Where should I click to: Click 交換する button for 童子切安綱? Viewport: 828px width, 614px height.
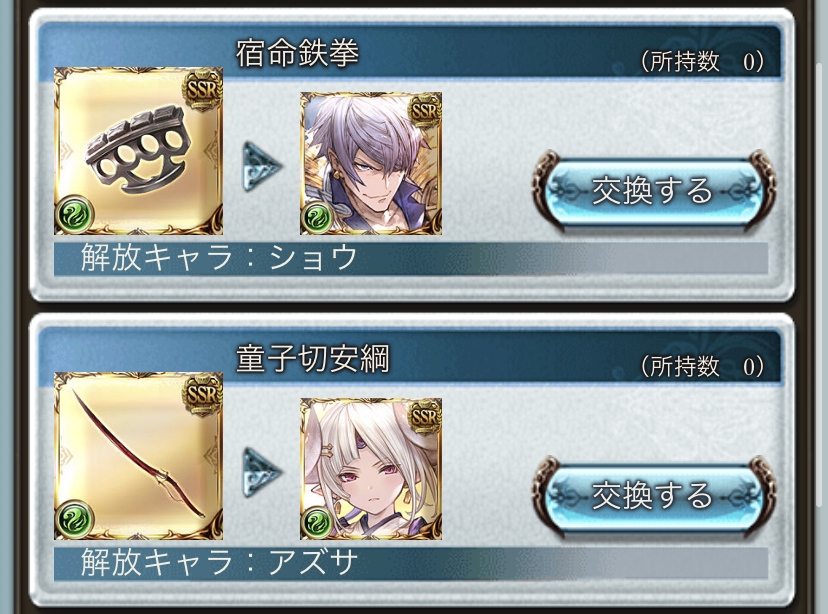point(653,496)
